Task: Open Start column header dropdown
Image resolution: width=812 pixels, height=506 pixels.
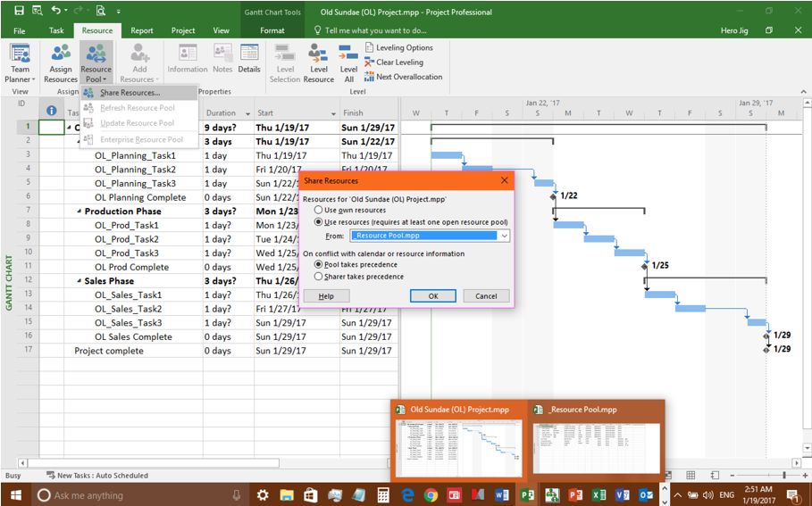Action: tap(333, 113)
